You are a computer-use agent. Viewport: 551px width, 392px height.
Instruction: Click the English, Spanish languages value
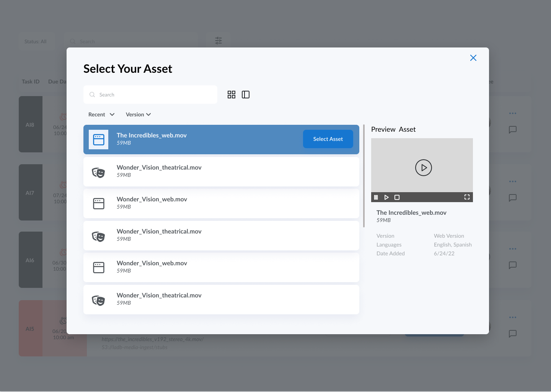[x=453, y=245]
